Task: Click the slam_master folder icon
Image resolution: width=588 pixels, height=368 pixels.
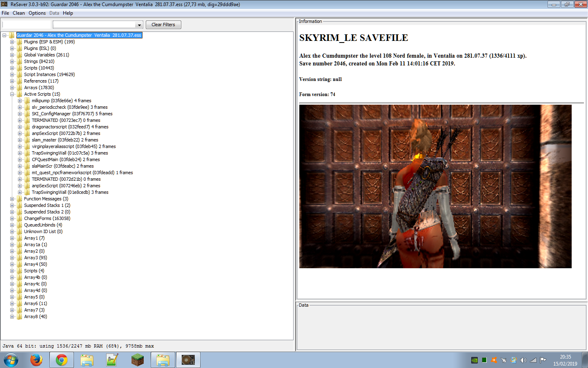Action: coord(27,140)
